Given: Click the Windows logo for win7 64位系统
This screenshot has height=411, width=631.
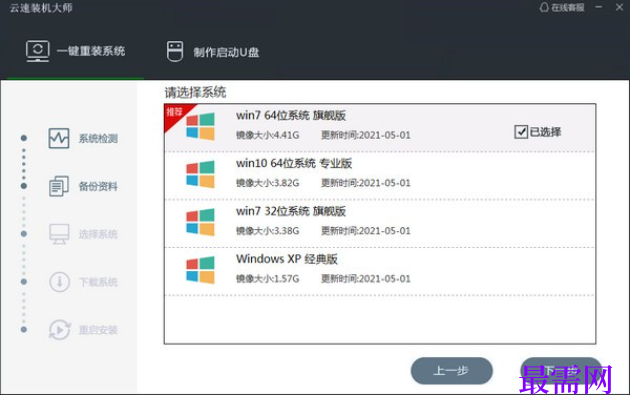Looking at the screenshot, I should click(x=200, y=126).
